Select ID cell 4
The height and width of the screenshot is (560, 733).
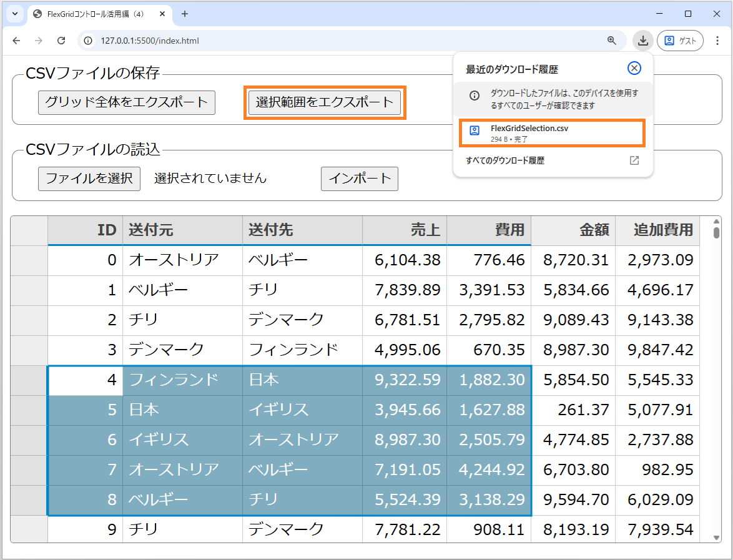coord(85,380)
